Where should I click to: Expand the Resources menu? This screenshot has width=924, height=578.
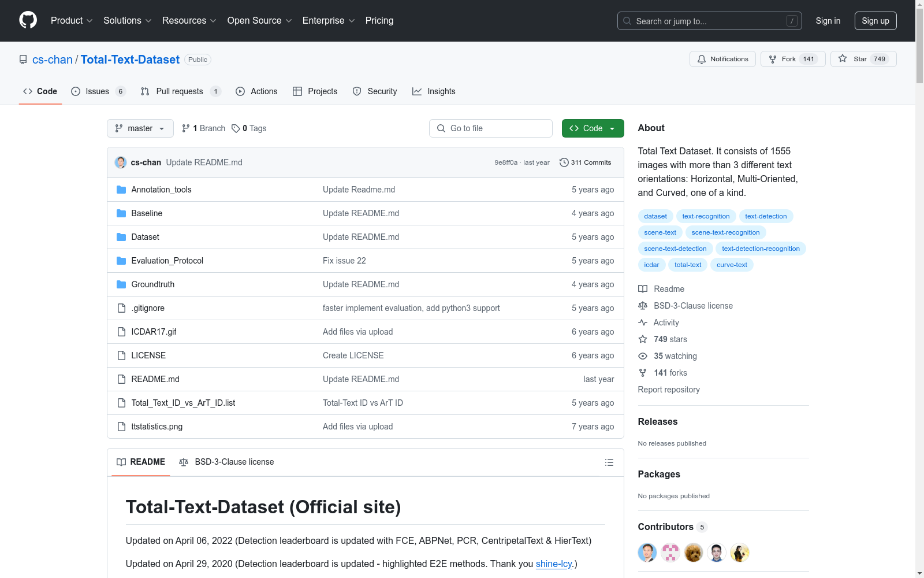point(189,20)
